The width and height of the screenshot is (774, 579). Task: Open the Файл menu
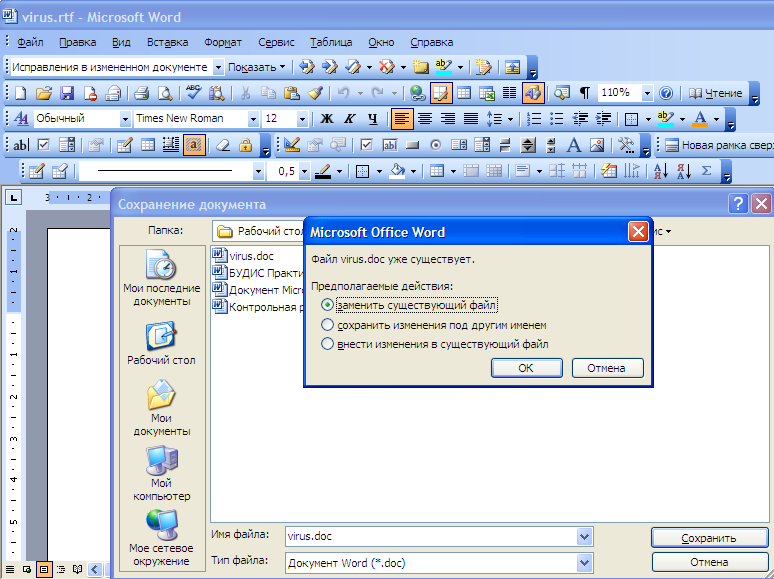coord(30,42)
